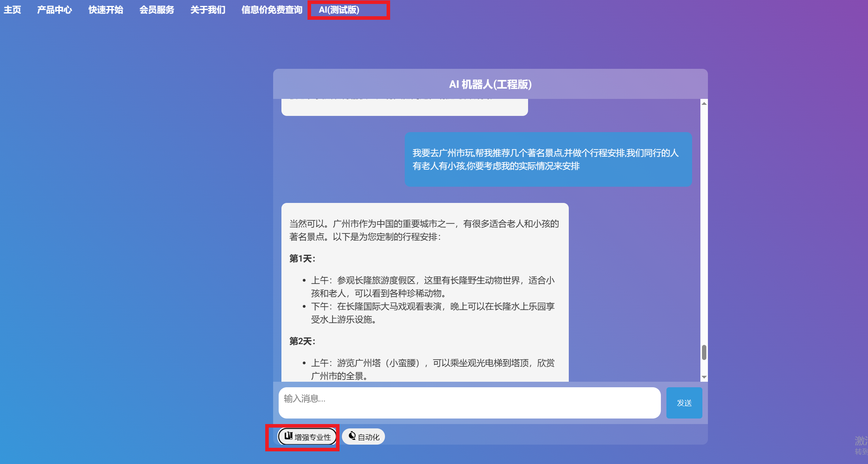Click the user message about 广州市 trip
Screen dimensions: 868x464
point(548,159)
